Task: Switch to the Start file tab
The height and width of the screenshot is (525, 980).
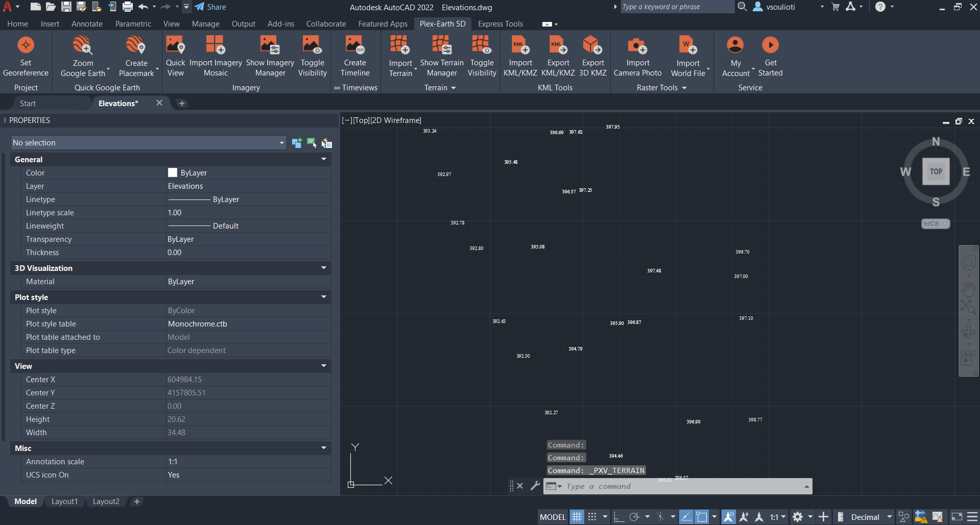Action: 28,104
